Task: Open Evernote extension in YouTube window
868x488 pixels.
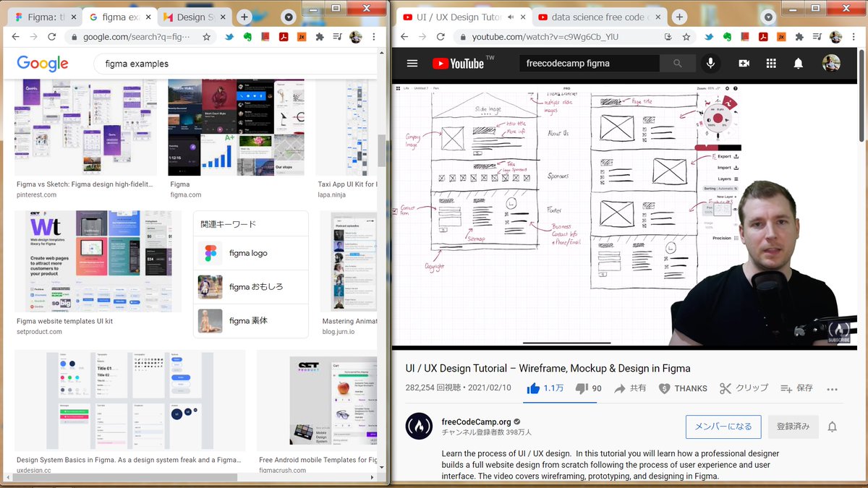Action: [x=728, y=37]
